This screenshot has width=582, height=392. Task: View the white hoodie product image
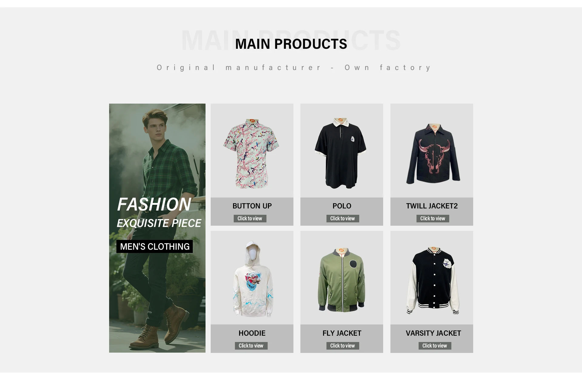pos(252,278)
